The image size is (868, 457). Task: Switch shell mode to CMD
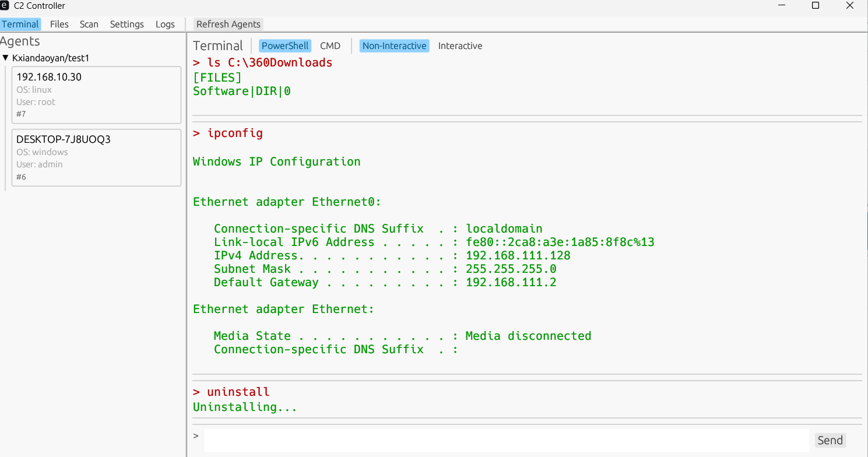tap(330, 46)
